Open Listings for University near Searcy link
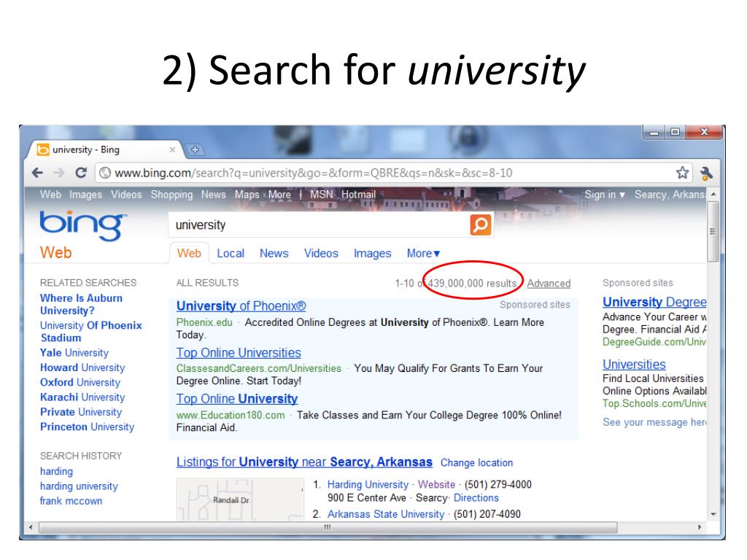 click(x=304, y=462)
